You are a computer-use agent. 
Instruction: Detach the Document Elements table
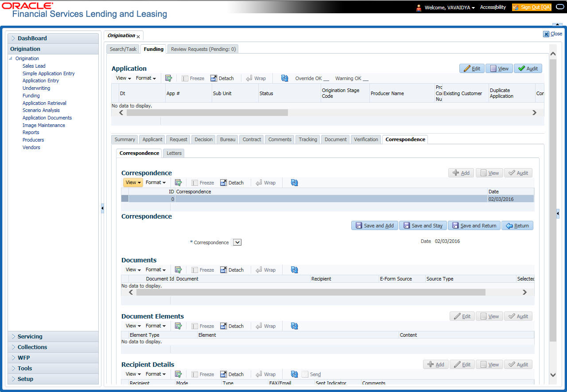(232, 326)
